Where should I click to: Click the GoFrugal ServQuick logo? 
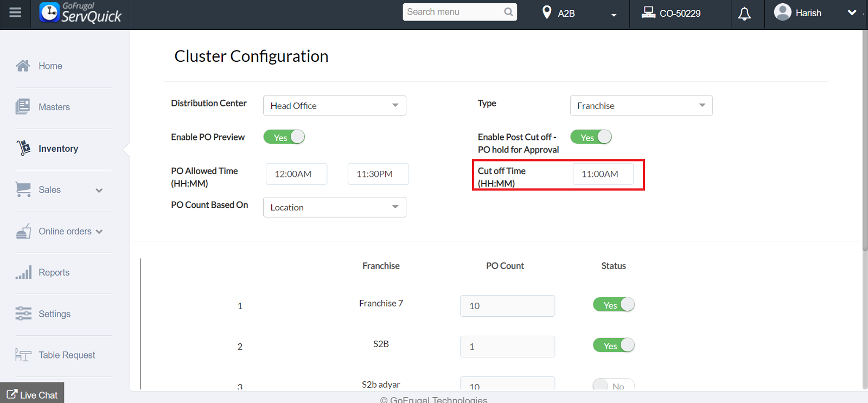(80, 13)
